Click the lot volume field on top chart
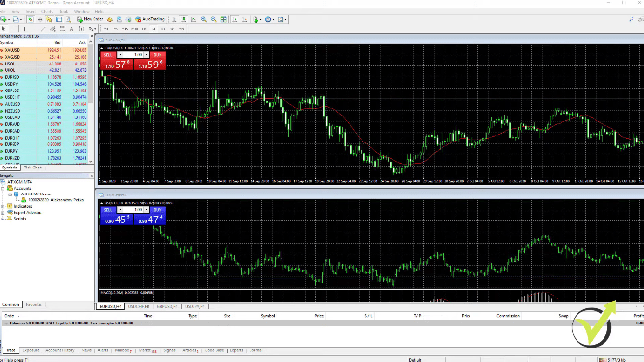The height and width of the screenshot is (362, 644). (x=133, y=55)
